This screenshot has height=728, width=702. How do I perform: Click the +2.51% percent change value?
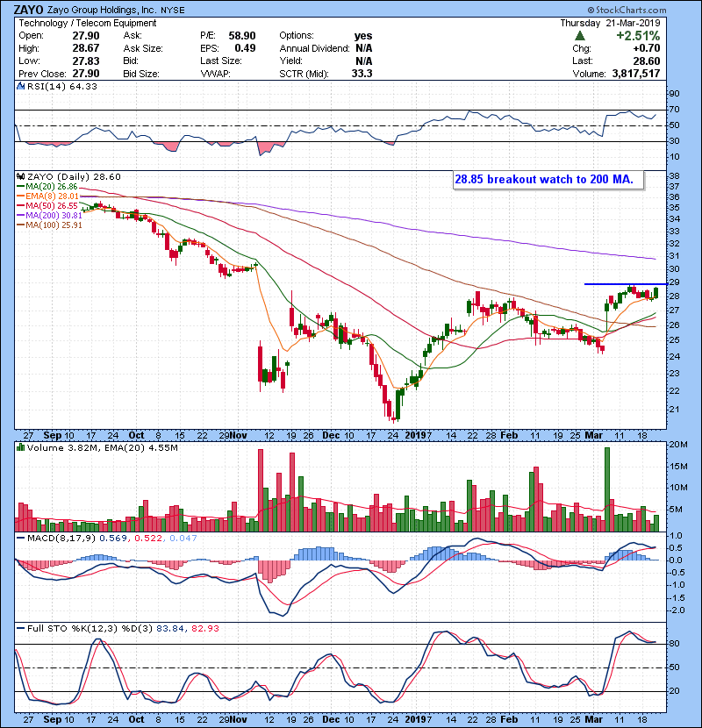[638, 36]
